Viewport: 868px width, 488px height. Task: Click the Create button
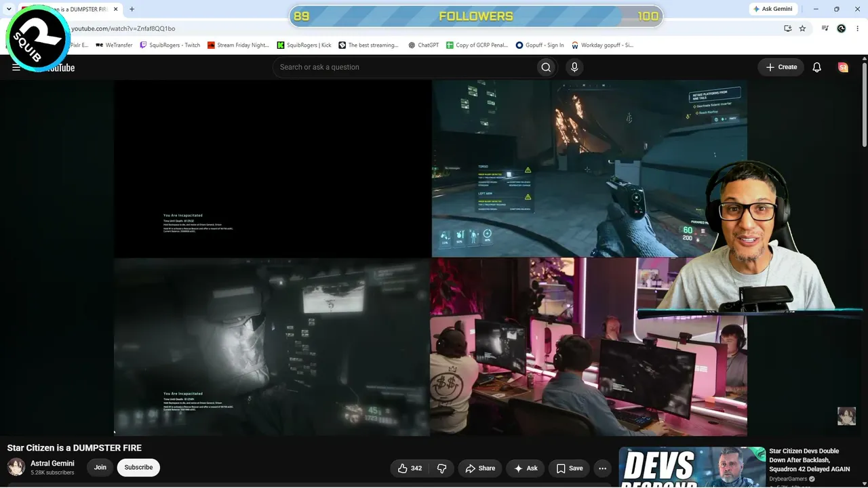click(x=781, y=67)
